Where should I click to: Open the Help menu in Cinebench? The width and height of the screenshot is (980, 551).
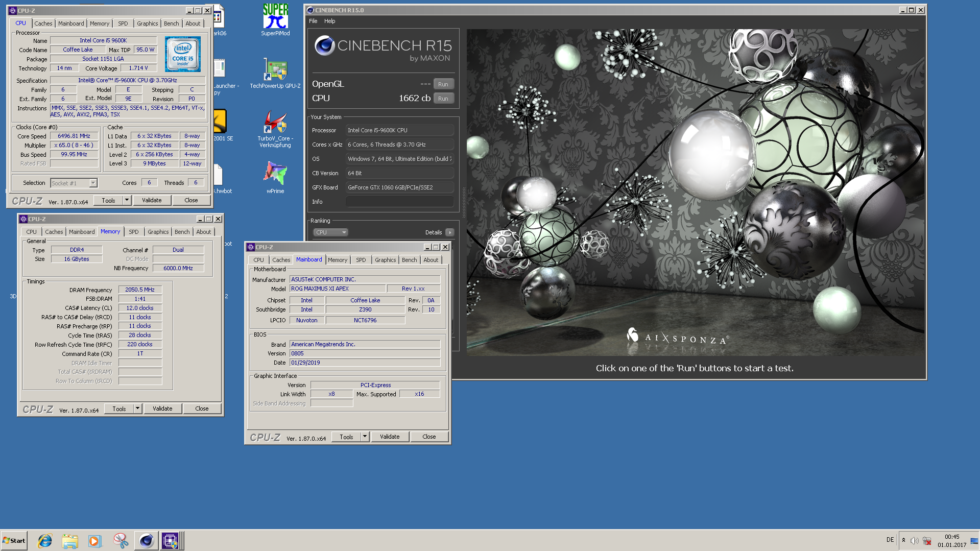[x=330, y=21]
